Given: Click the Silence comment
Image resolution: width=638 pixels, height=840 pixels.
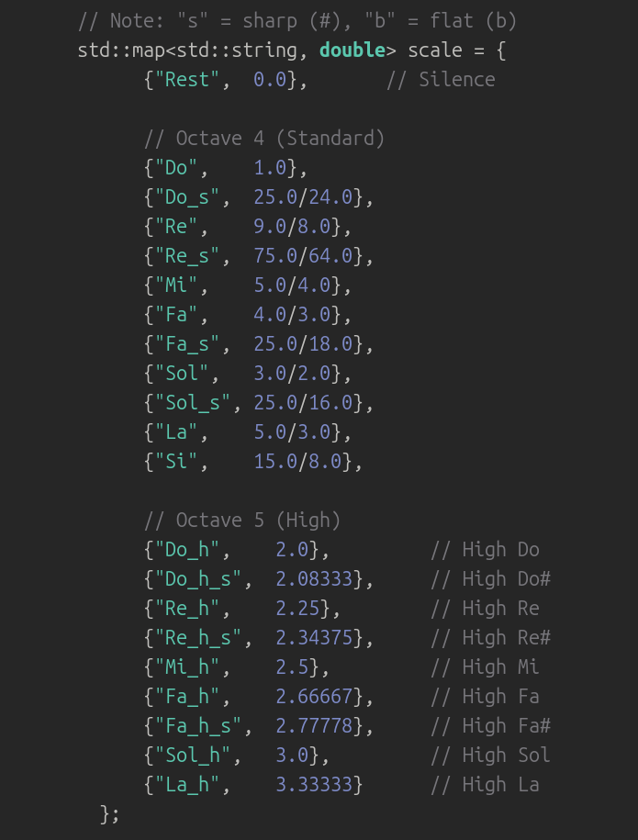Looking at the screenshot, I should point(441,79).
